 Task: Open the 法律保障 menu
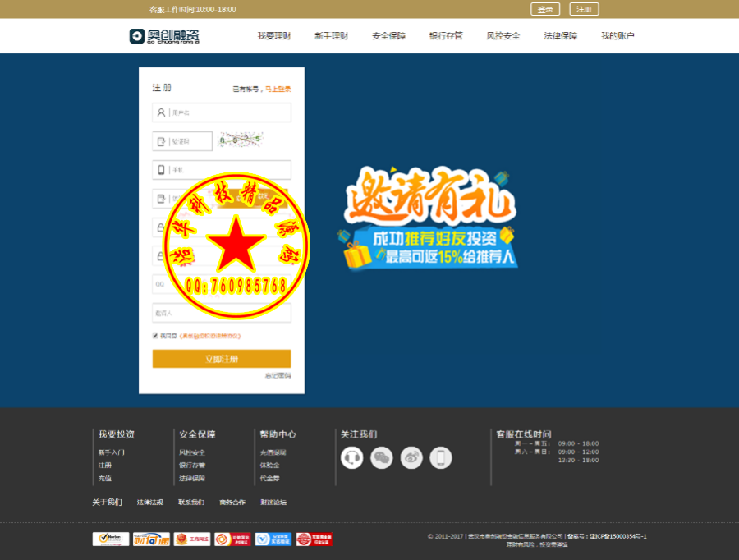(x=560, y=36)
